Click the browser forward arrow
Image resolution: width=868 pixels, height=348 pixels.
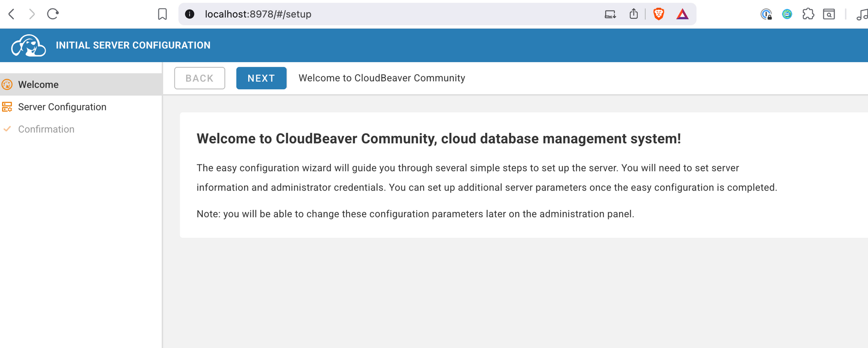pyautogui.click(x=32, y=14)
